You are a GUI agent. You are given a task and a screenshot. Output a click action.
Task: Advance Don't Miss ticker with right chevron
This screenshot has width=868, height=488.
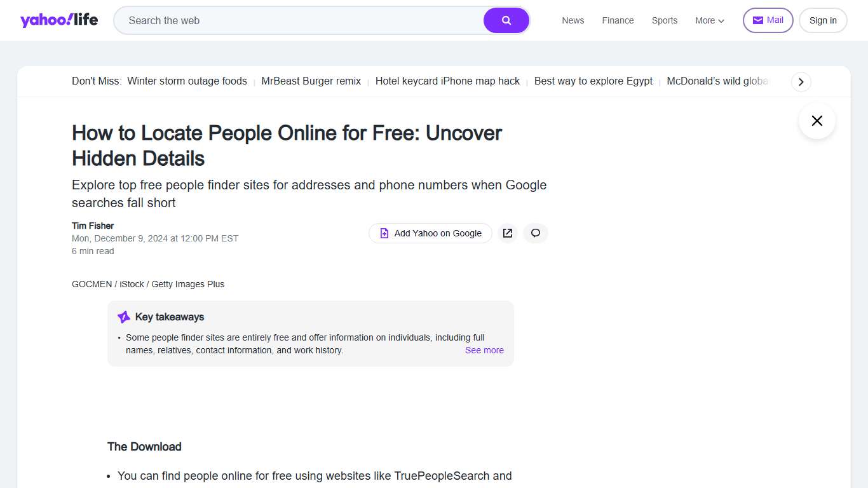point(801,81)
